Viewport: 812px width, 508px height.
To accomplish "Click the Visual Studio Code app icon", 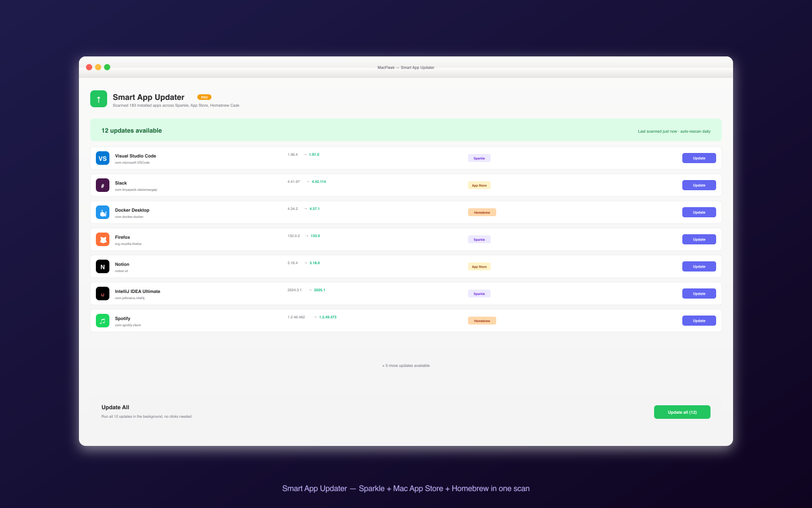I will tap(103, 158).
